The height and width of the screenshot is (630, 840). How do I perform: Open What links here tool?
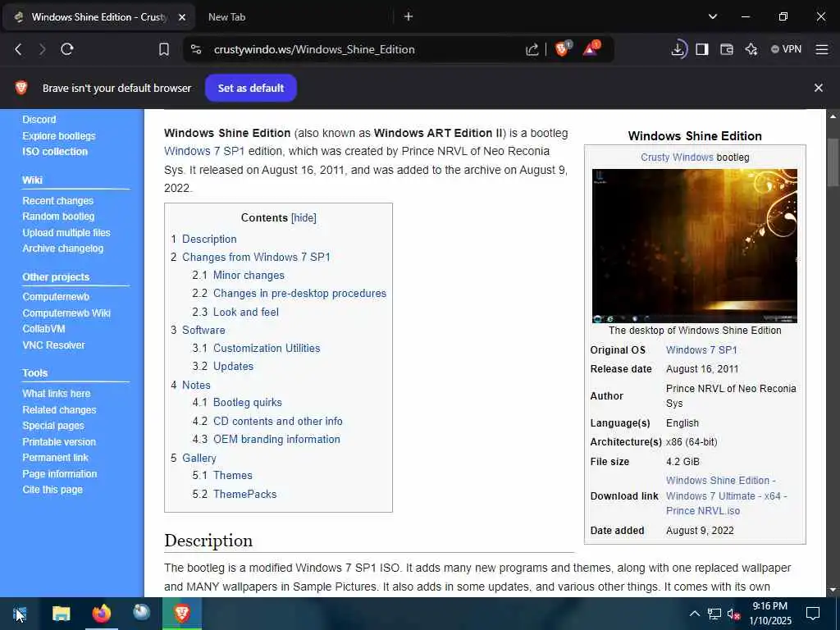57,394
